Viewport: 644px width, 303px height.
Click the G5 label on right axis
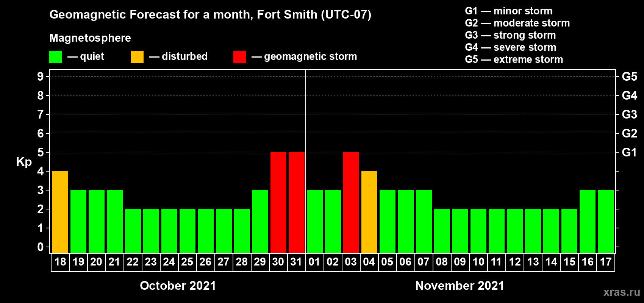pyautogui.click(x=630, y=77)
